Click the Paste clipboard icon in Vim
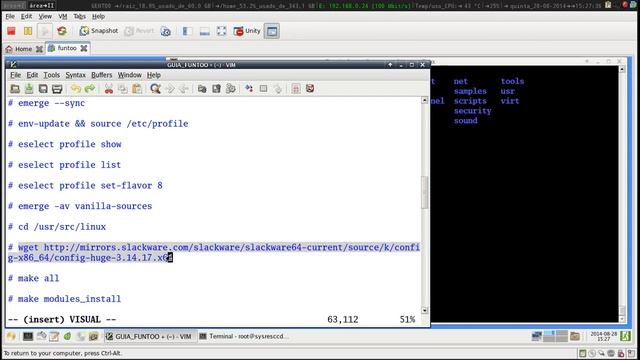Viewport: 640px width, 360px height. point(137,89)
